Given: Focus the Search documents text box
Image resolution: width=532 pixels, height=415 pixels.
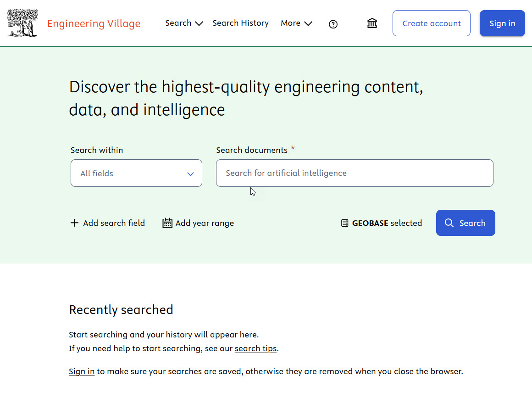Looking at the screenshot, I should pyautogui.click(x=355, y=173).
